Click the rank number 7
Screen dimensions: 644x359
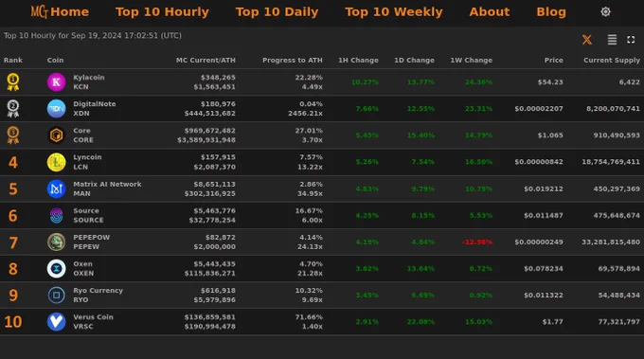(x=13, y=242)
